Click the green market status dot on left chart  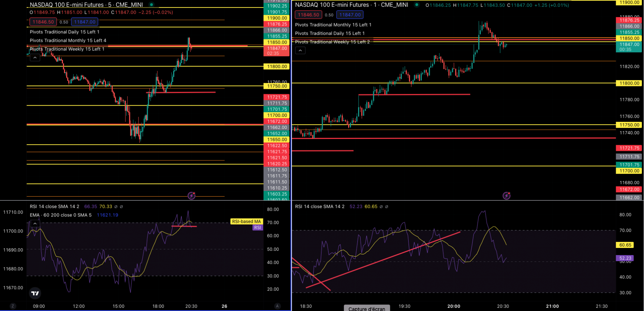tap(152, 5)
